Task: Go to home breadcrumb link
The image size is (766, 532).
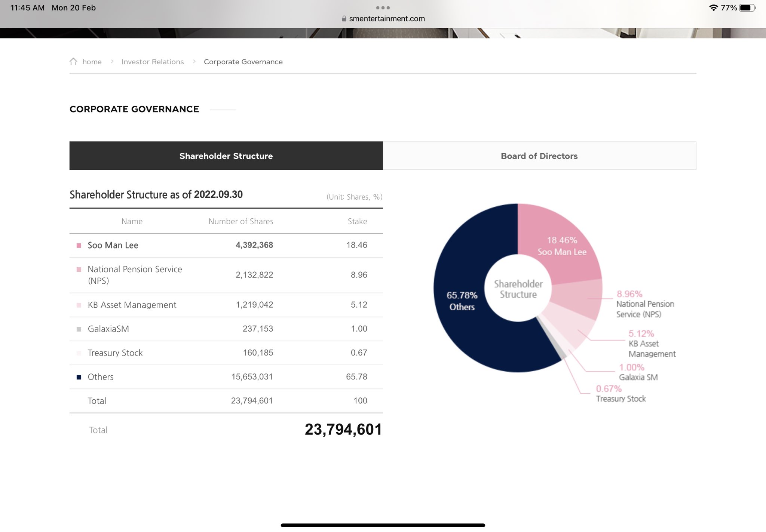Action: pyautogui.click(x=92, y=62)
